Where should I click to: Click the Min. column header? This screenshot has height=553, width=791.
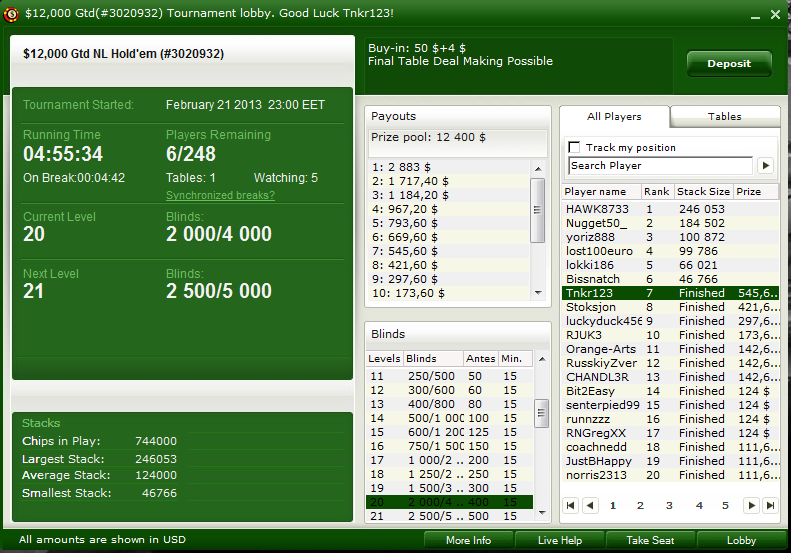pyautogui.click(x=515, y=359)
